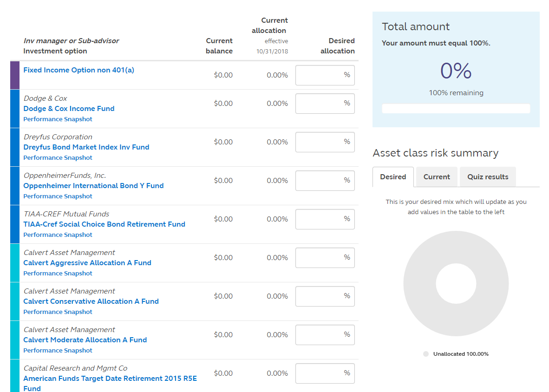Open American Funds Target Date Retirement 2015 link
The image size is (549, 392).
pos(110,383)
